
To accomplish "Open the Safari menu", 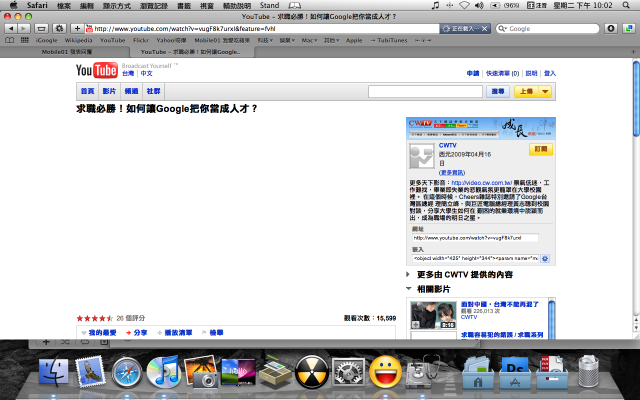I will pos(37,5).
